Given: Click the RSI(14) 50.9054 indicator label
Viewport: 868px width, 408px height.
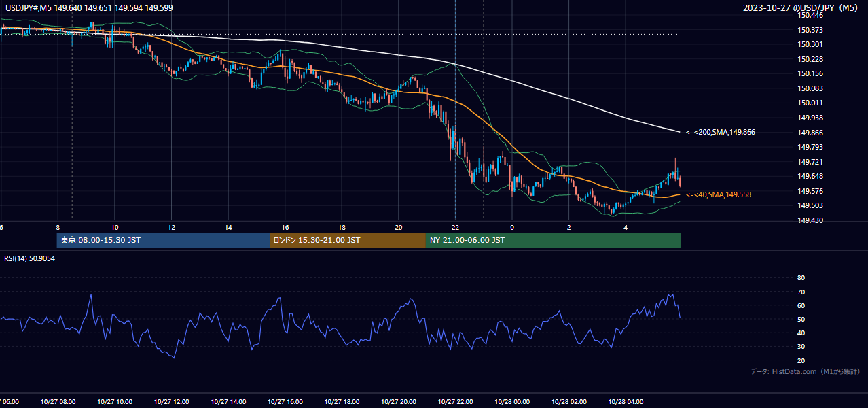Looking at the screenshot, I should pos(31,258).
